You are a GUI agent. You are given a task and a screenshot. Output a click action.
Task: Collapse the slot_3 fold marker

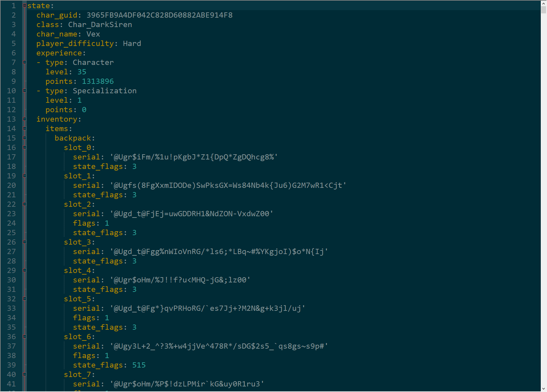click(x=24, y=242)
